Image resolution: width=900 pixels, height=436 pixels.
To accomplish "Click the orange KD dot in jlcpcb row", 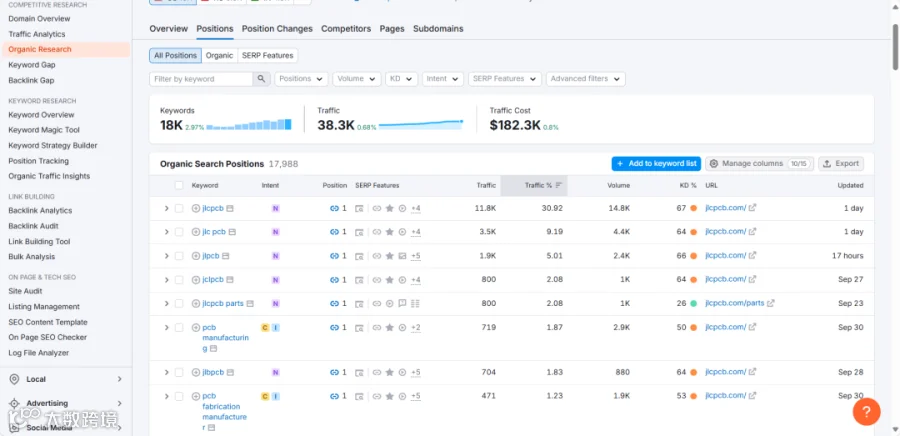I will (x=693, y=208).
